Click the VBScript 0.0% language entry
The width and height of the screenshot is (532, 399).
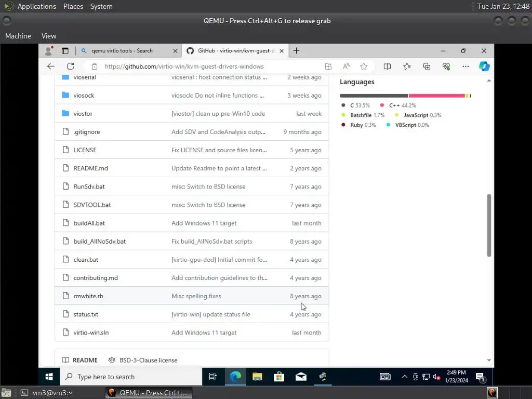tap(407, 125)
